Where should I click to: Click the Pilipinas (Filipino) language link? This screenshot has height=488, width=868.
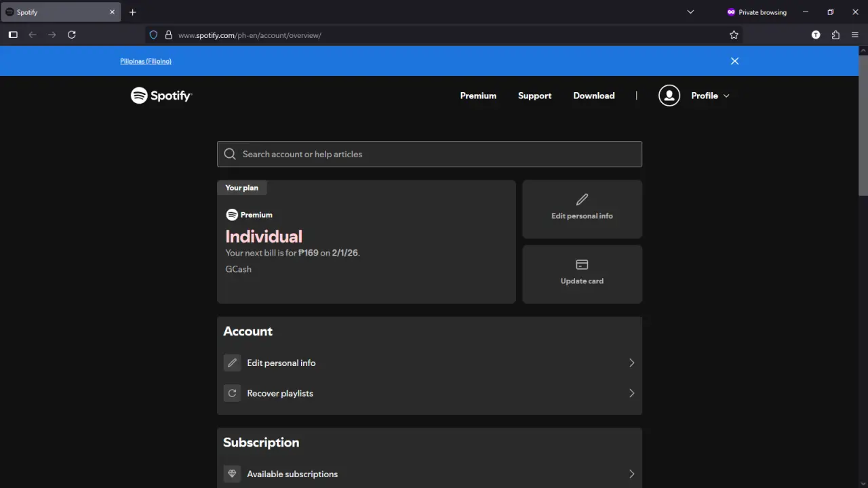point(146,61)
